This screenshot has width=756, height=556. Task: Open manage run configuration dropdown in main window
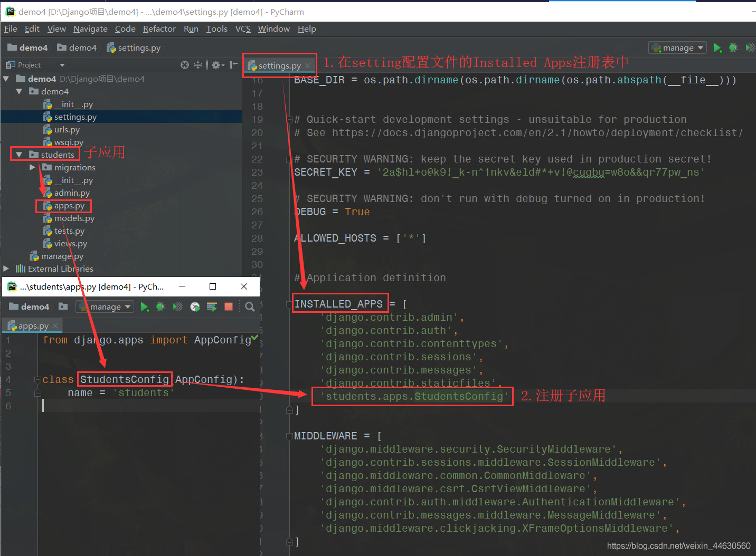(x=677, y=47)
